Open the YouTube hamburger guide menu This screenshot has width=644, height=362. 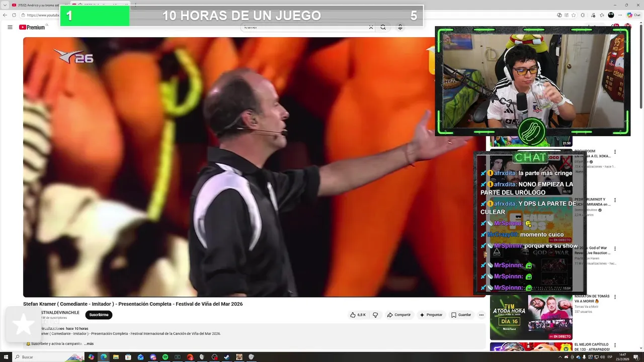coord(10,27)
